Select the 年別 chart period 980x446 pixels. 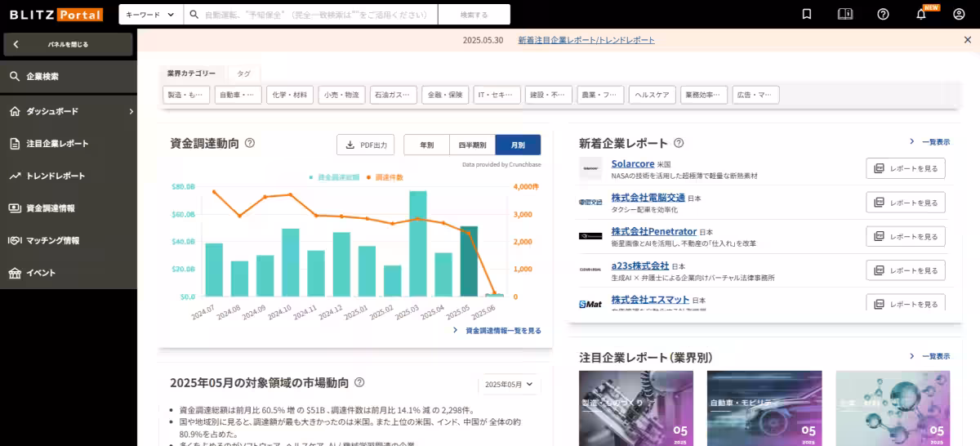coord(426,145)
